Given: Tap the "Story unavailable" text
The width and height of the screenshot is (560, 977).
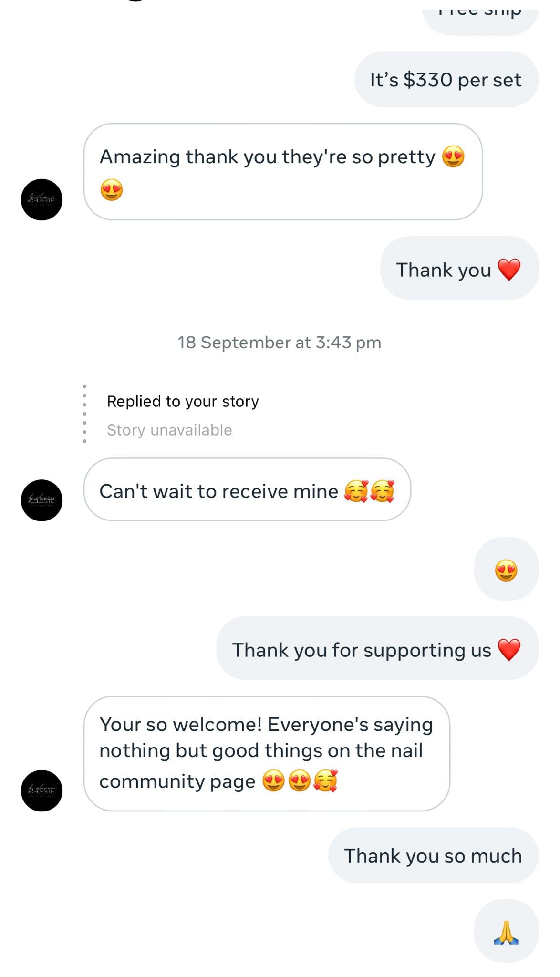Looking at the screenshot, I should pos(169,430).
